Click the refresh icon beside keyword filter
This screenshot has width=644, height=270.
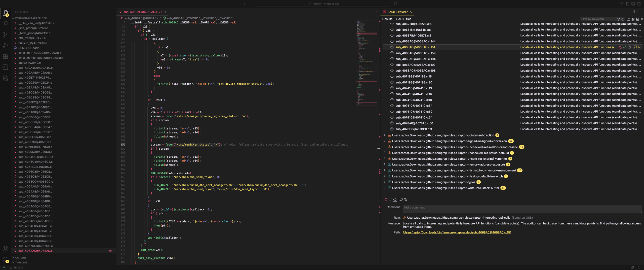pos(623,19)
